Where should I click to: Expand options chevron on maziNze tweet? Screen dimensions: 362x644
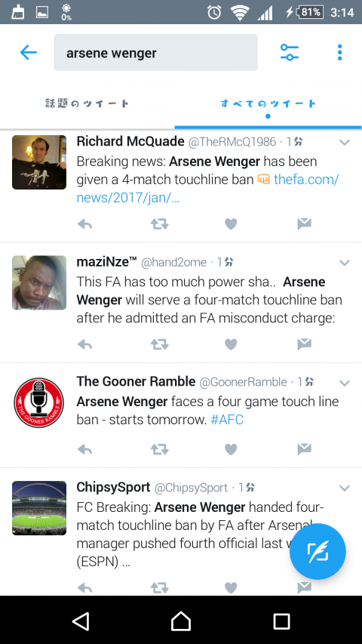[345, 263]
